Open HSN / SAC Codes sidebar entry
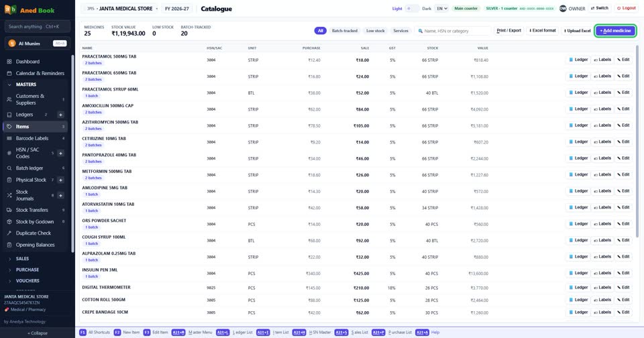Screen dimensions: 644x338 pyautogui.click(x=28, y=153)
